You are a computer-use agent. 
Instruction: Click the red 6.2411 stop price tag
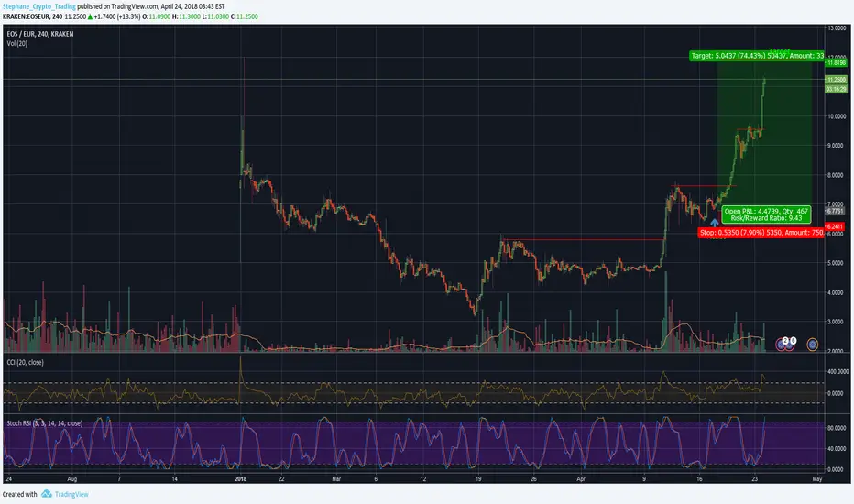click(835, 226)
